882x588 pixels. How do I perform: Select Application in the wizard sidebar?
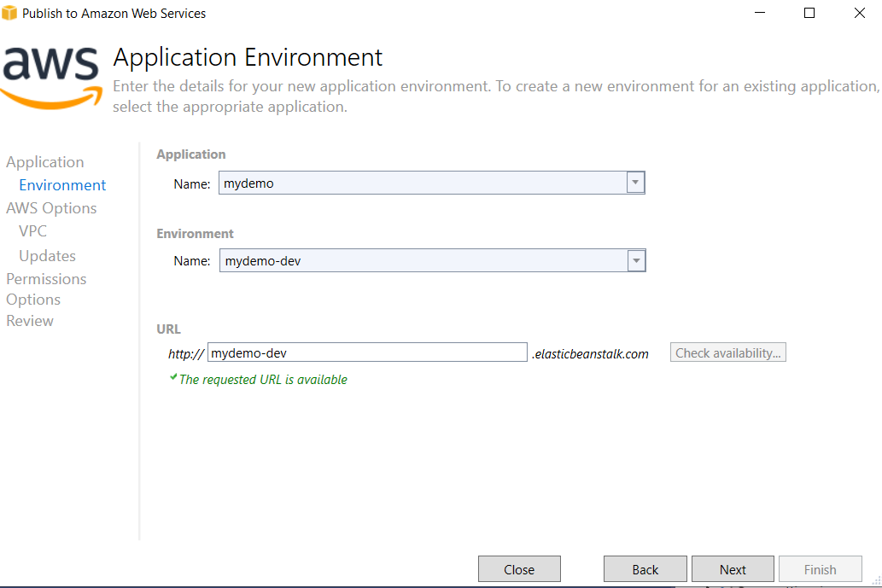click(45, 162)
